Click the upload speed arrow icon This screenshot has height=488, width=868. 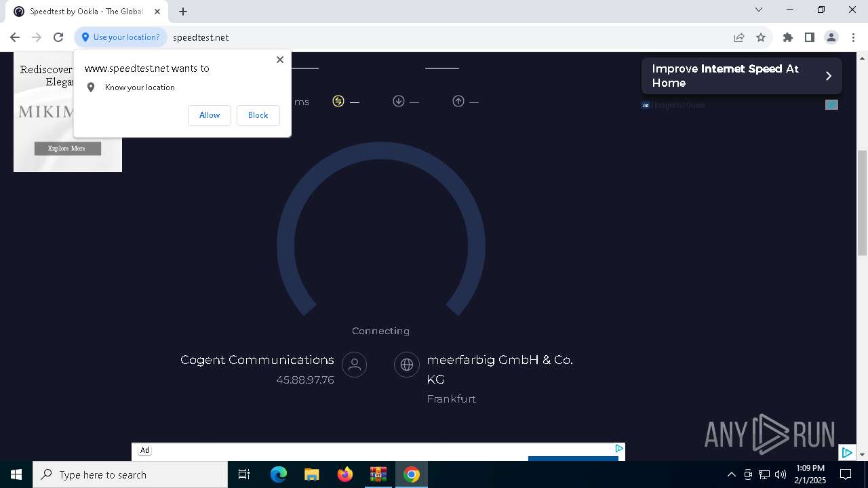tap(458, 101)
